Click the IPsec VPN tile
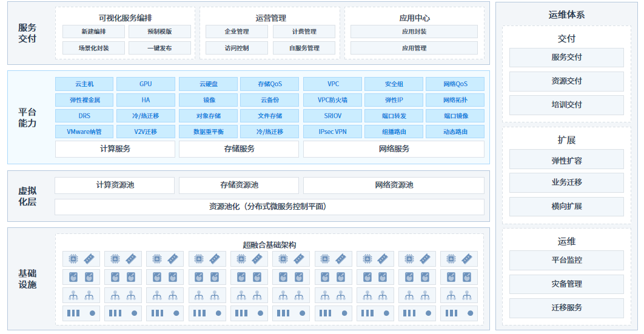This screenshot has width=644, height=334. pos(332,131)
